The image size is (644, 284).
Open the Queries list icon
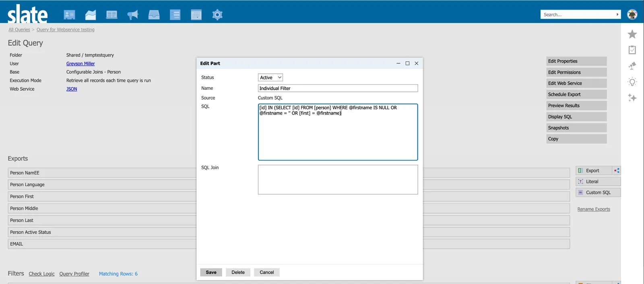175,15
